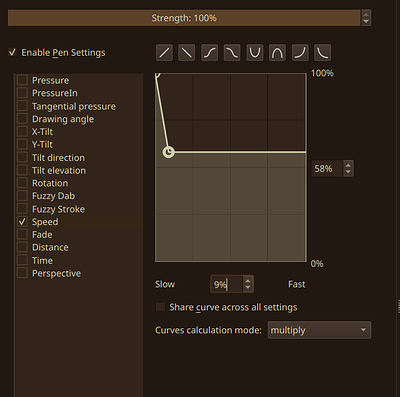
Task: Select the Tangential pressure label
Action: (74, 106)
